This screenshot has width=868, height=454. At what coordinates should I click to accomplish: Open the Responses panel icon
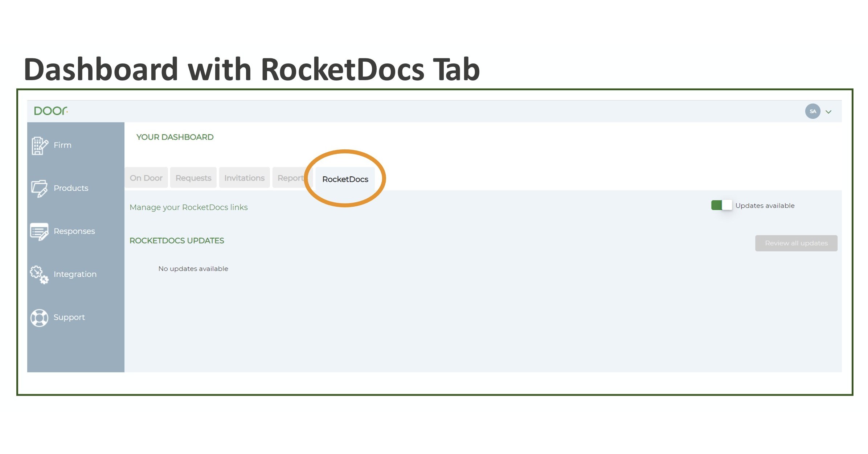point(40,231)
